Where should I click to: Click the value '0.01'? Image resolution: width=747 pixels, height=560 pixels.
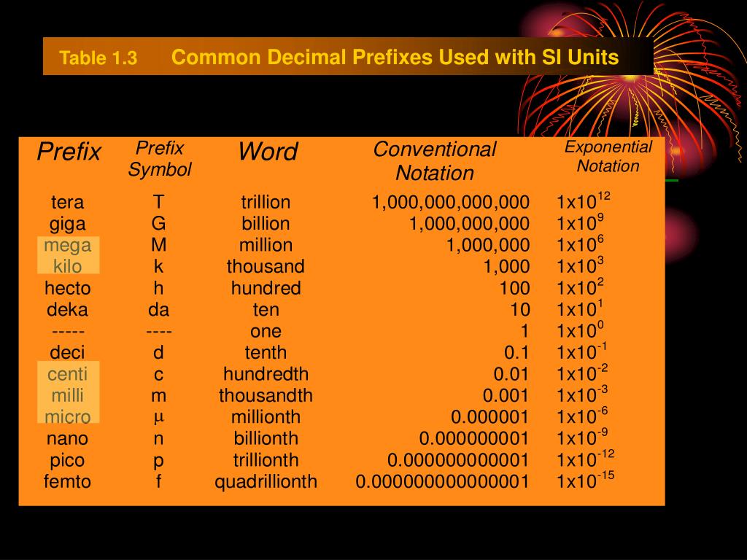coord(511,374)
